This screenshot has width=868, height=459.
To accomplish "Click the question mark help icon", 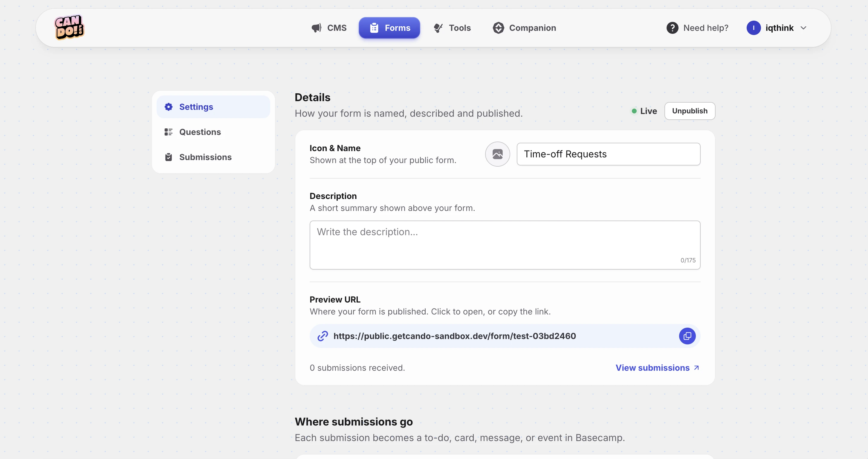I will coord(672,28).
